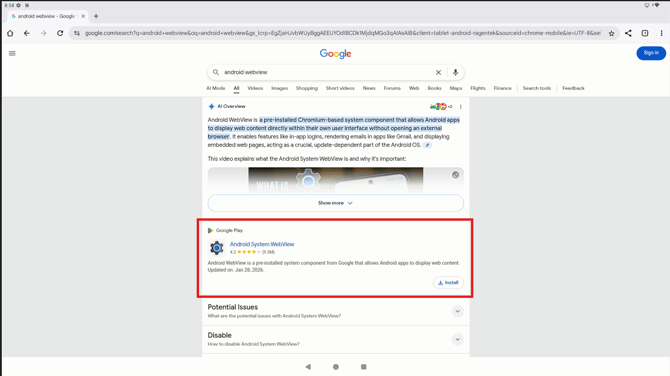The image size is (670, 376).
Task: Open Google hamburger side menu
Action: click(12, 53)
